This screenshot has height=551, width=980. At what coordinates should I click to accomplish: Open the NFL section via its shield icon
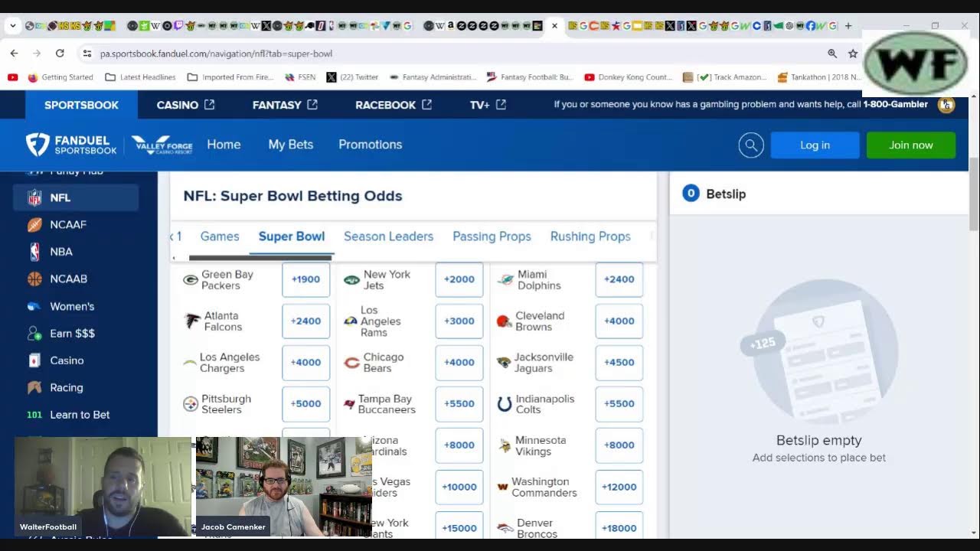click(x=34, y=197)
